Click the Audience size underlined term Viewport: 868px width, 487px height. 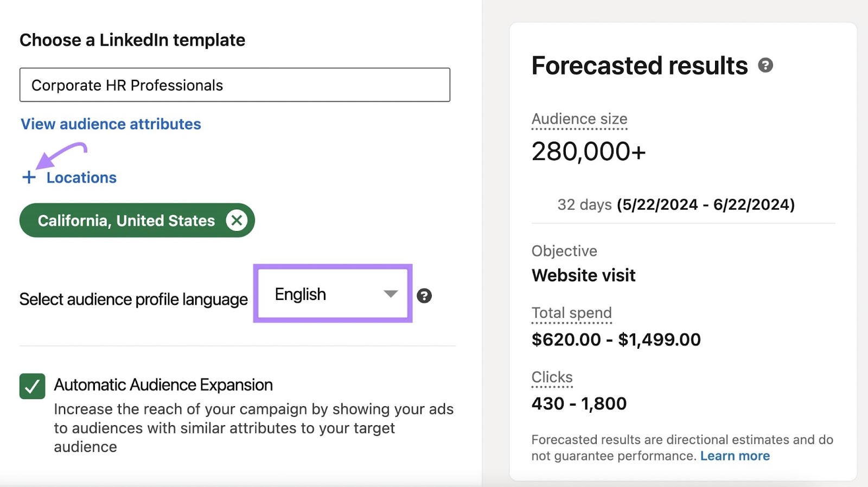click(x=579, y=119)
